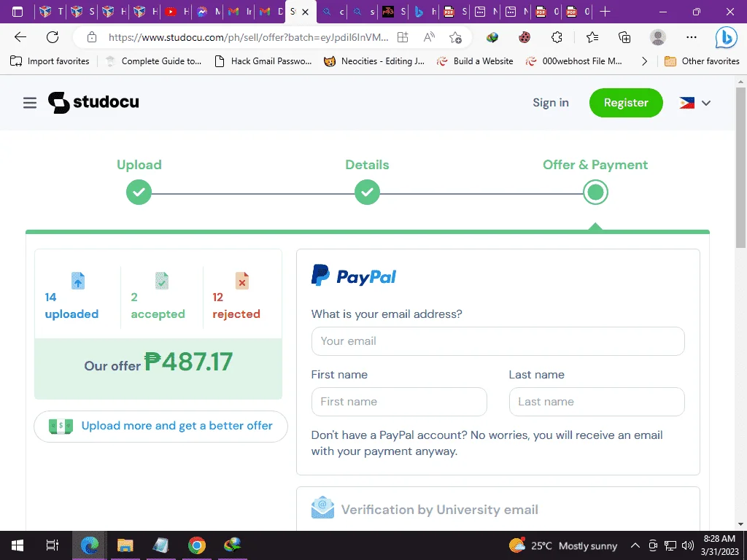Click the PayPal logo

354,276
